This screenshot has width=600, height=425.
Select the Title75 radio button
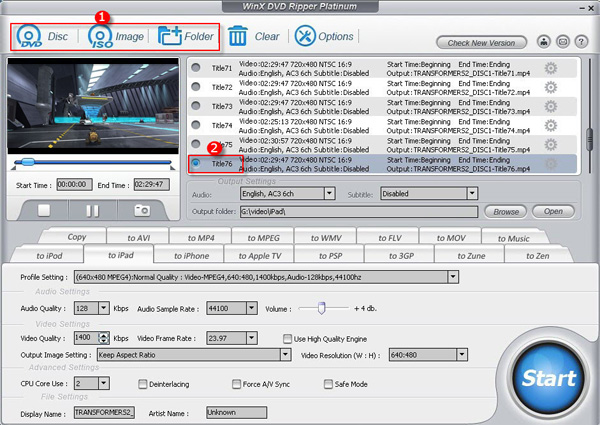(x=196, y=144)
